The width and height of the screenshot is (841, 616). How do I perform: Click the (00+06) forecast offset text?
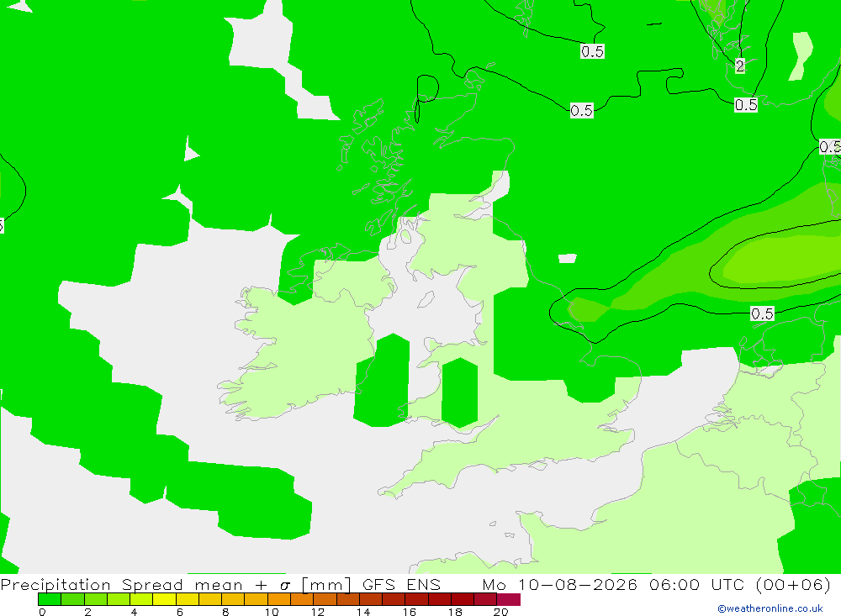coord(793,584)
